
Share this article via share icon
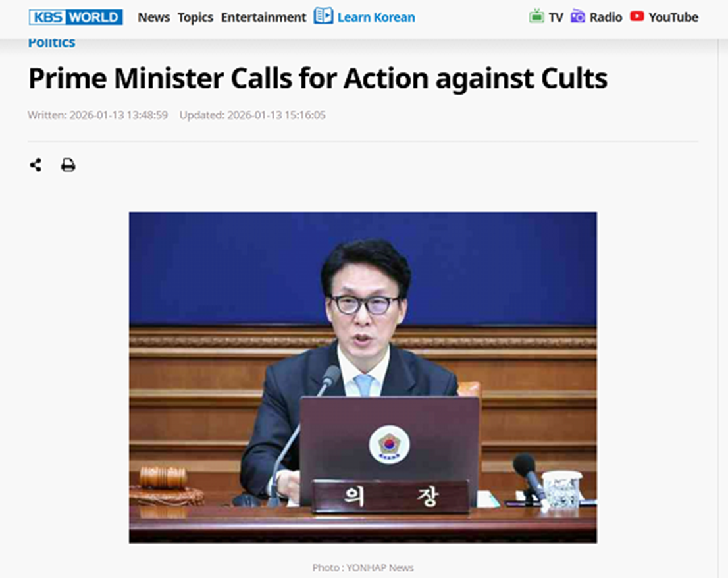pyautogui.click(x=36, y=165)
